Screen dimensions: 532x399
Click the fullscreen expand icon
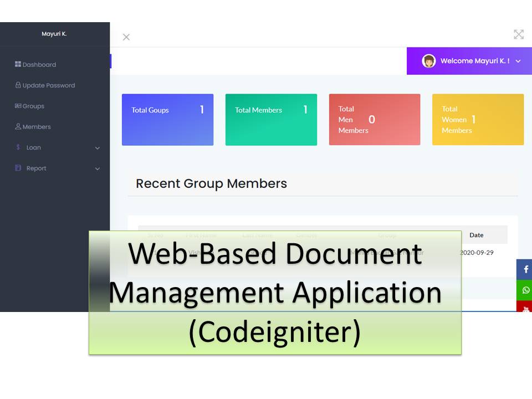[x=519, y=34]
